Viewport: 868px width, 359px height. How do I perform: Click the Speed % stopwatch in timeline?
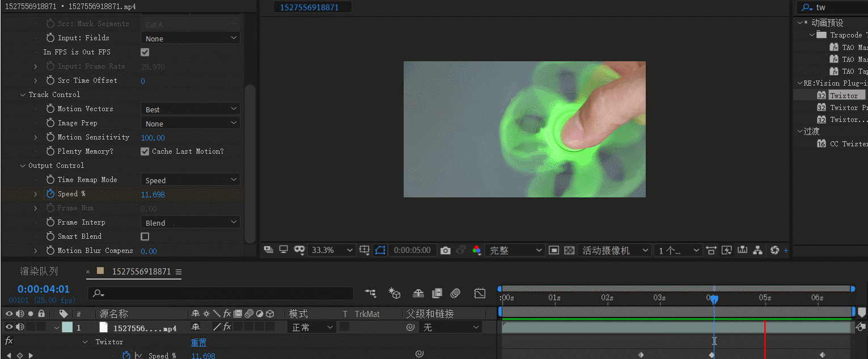point(126,355)
